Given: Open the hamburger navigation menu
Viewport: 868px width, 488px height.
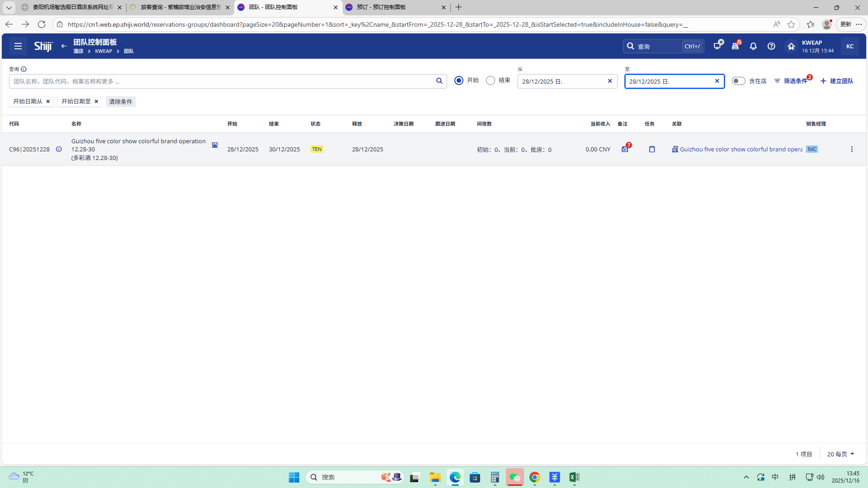Looking at the screenshot, I should pyautogui.click(x=18, y=46).
